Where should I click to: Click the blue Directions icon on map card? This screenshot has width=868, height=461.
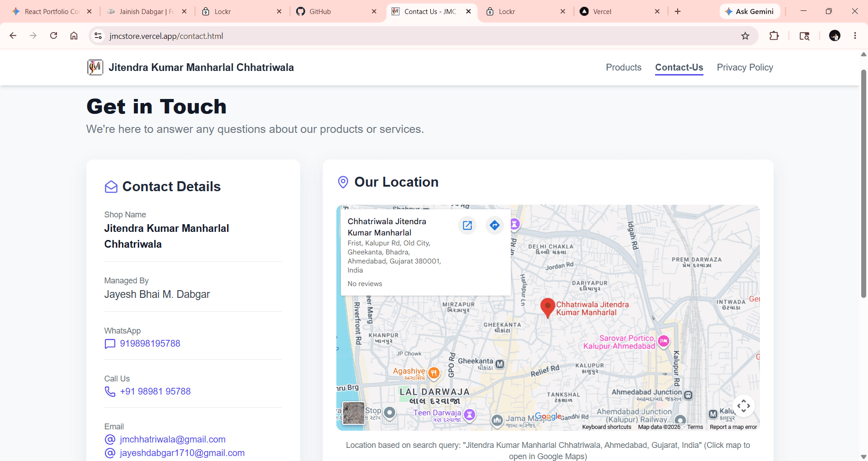point(495,225)
